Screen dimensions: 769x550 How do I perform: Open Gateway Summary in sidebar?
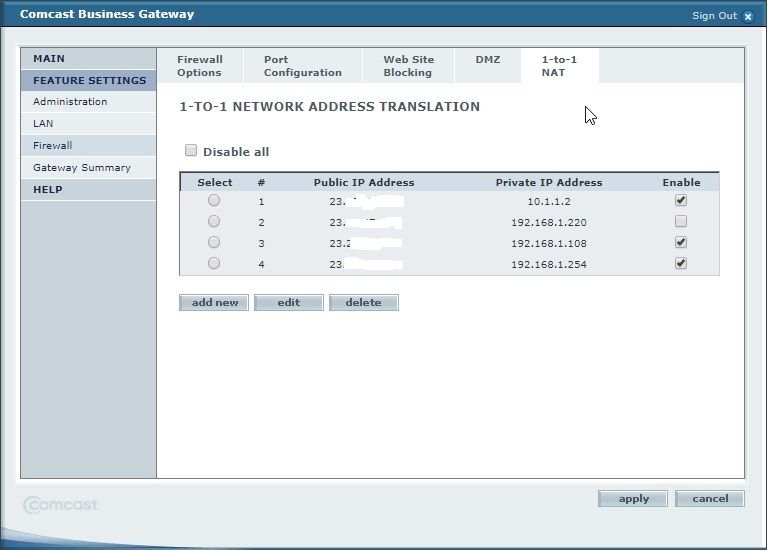coord(82,168)
